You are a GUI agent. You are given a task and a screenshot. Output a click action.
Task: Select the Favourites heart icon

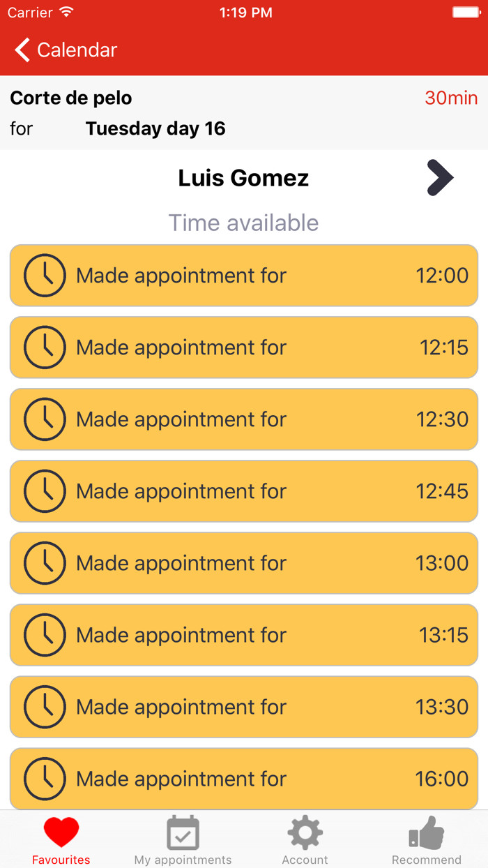coord(61,831)
